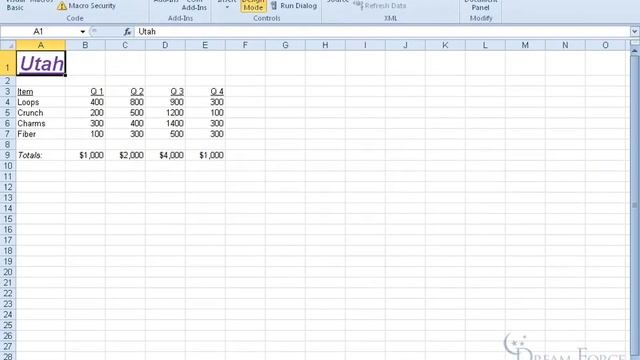The height and width of the screenshot is (360, 640).
Task: Click the Q 2 header cell
Action: [125, 91]
